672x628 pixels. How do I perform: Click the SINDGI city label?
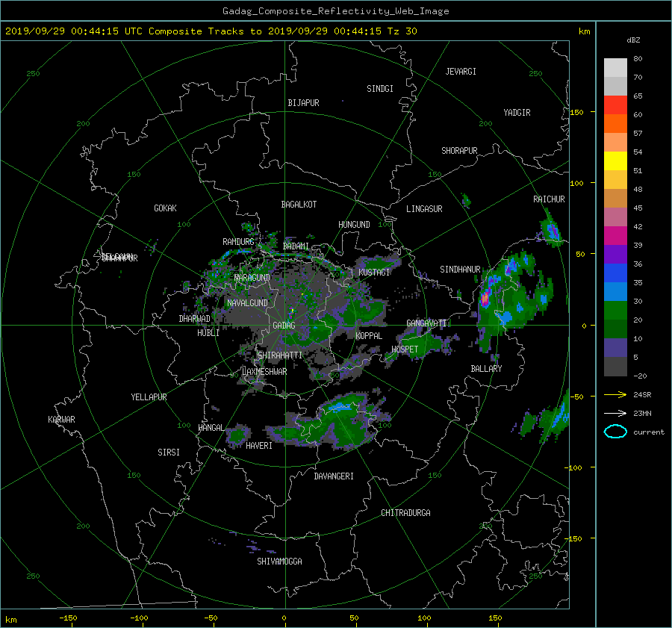coord(380,89)
